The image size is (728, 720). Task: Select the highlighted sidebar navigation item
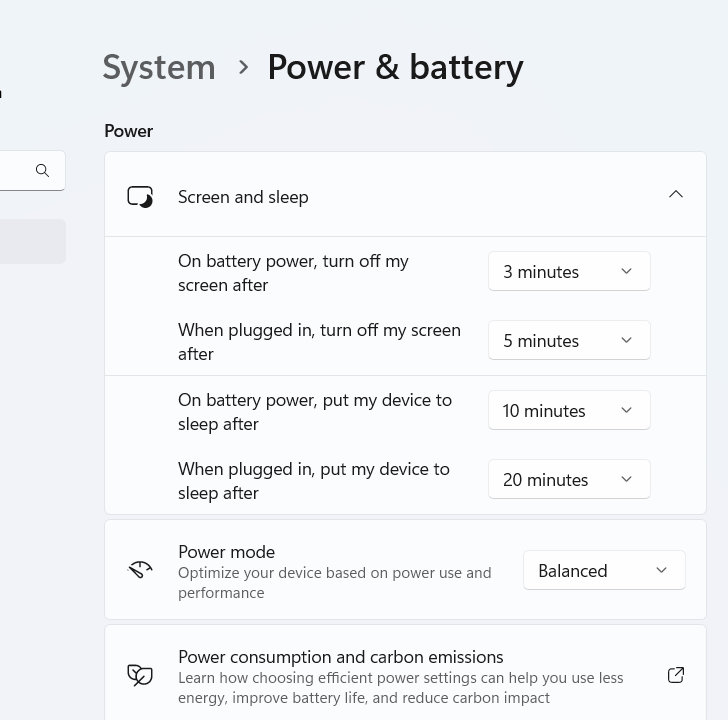coord(32,242)
